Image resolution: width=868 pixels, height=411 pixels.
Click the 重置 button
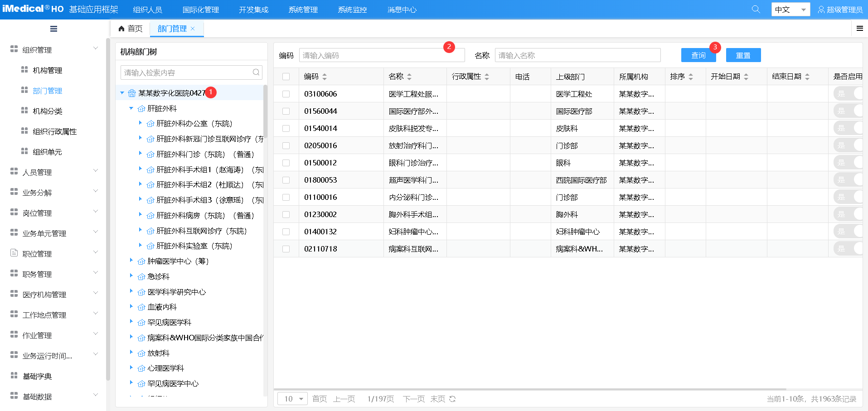743,55
